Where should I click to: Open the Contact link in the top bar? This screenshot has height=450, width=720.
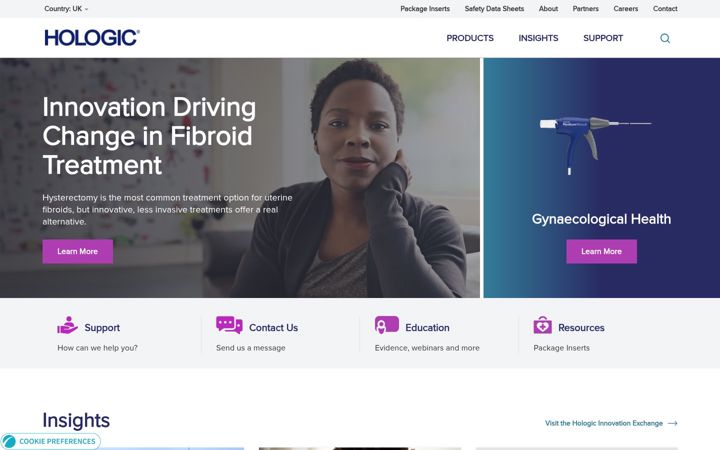(x=665, y=9)
